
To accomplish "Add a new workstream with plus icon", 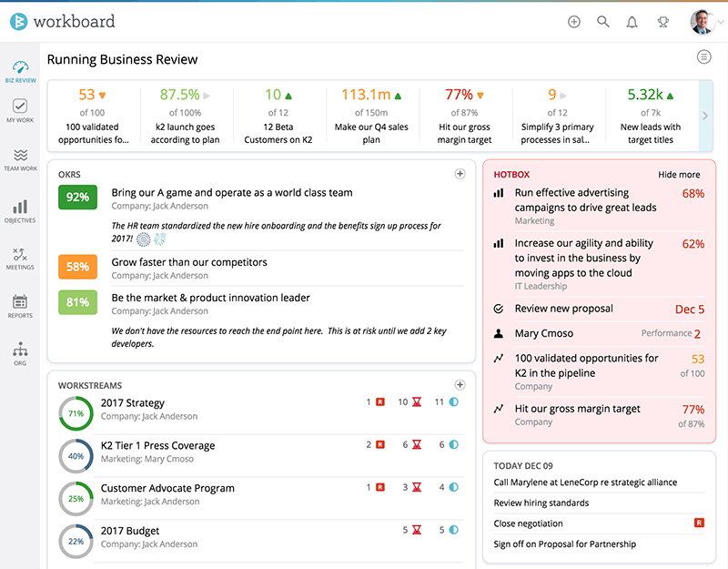I will tap(460, 384).
